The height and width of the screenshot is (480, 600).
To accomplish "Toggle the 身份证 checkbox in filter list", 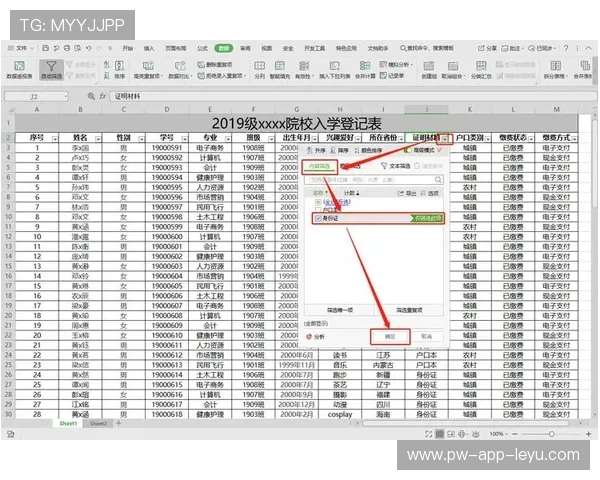I will [318, 216].
